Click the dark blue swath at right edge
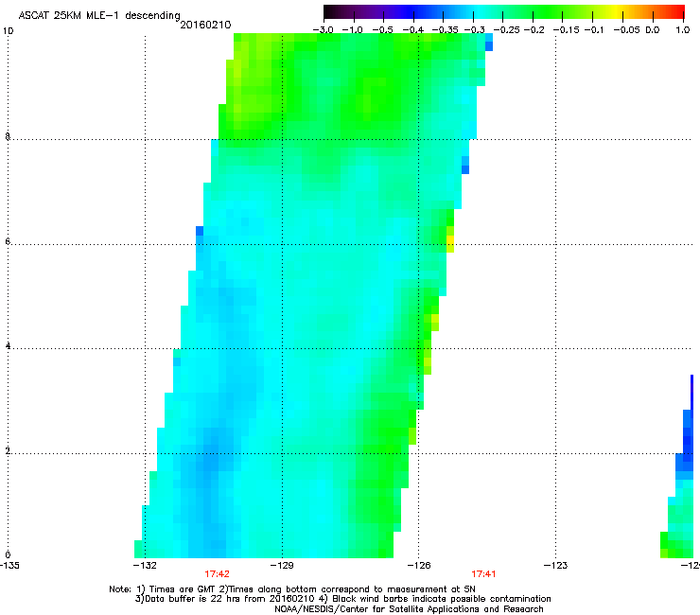This screenshot has height=615, width=700. click(x=688, y=429)
